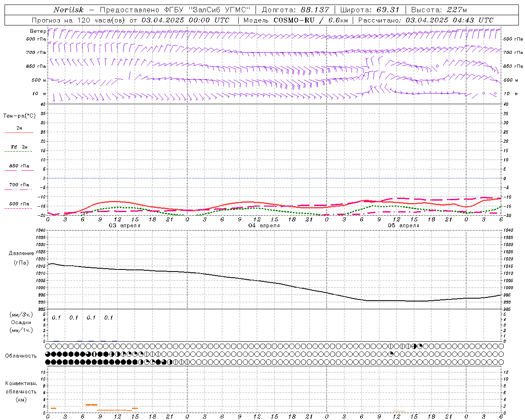Click 'Рассчитано: 03.04.2025 04:43 UTC' timestamp
Image resolution: width=525 pixels, height=420 pixels.
(x=426, y=20)
